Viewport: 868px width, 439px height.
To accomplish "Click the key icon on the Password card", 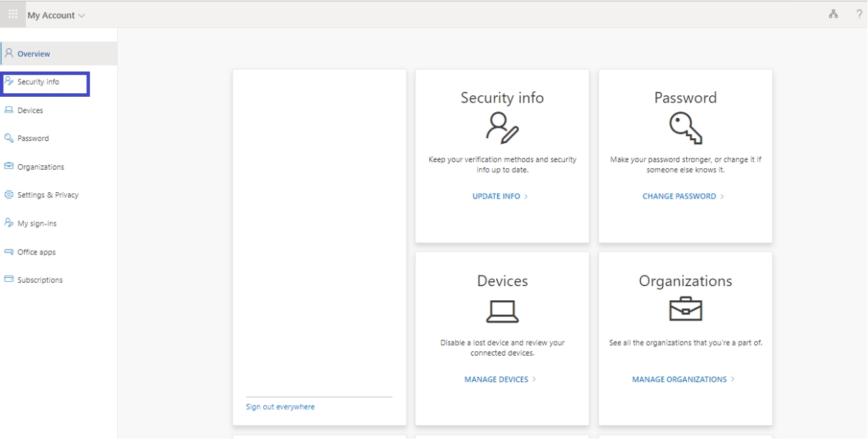I will [x=685, y=129].
